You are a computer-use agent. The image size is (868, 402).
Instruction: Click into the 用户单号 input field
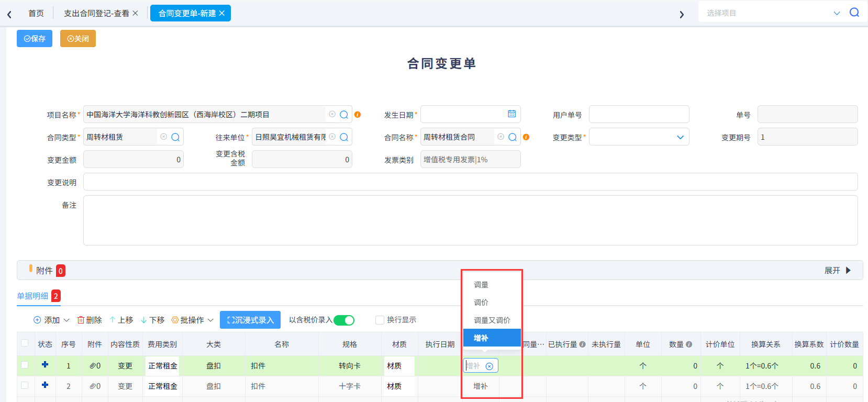[639, 114]
